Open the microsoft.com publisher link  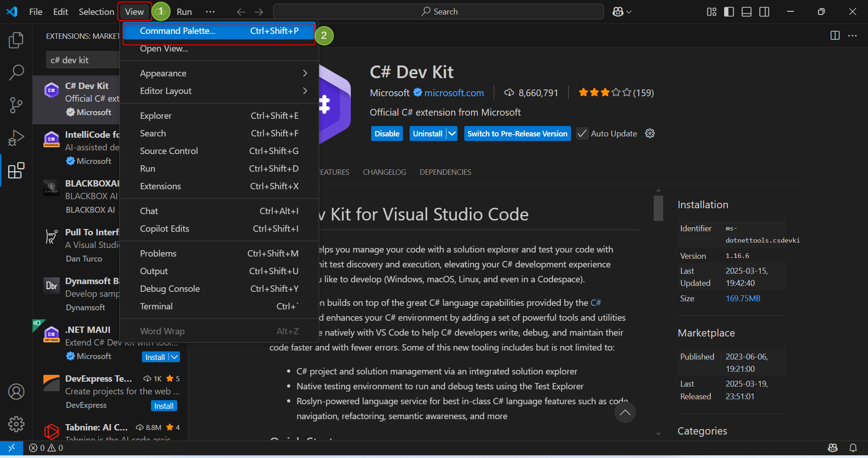(x=454, y=93)
